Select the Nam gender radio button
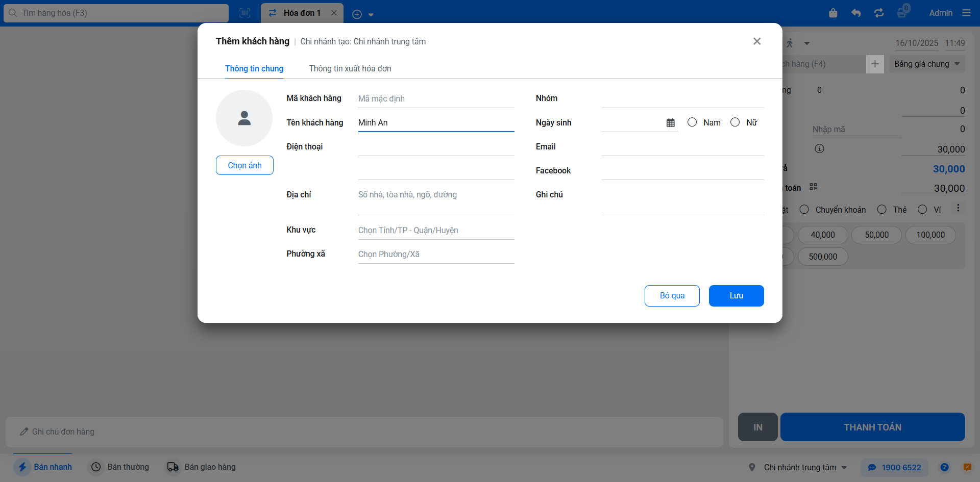The image size is (980, 482). click(x=692, y=122)
